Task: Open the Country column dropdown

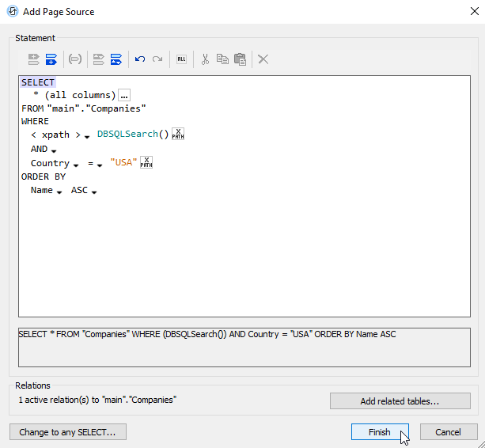Action: click(77, 165)
